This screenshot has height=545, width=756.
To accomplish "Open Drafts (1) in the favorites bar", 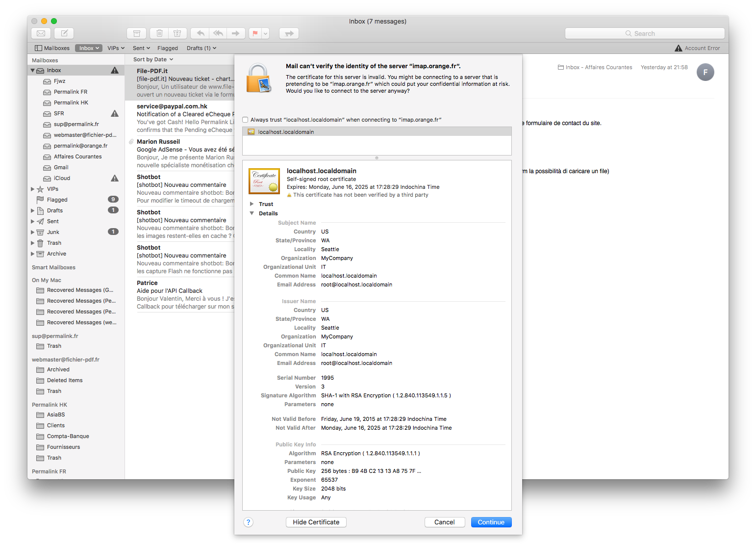I will pos(202,48).
